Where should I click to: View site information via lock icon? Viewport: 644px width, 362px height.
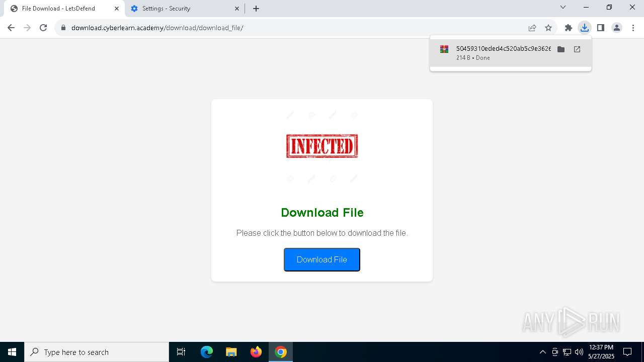tap(63, 28)
